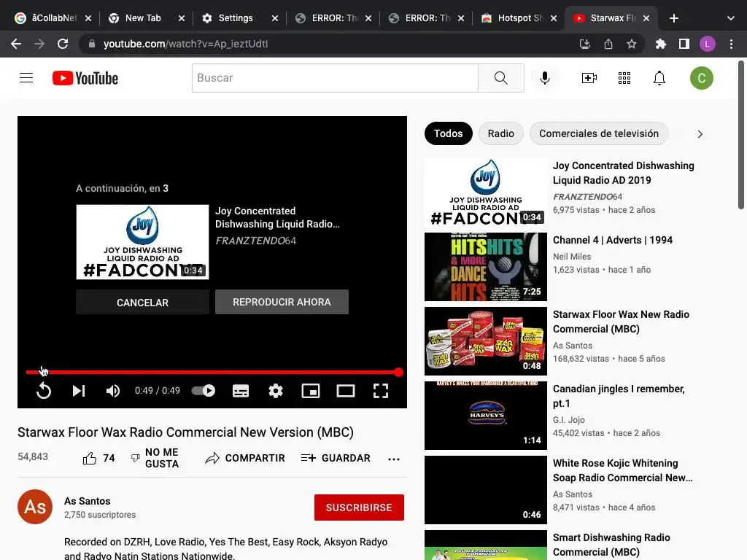
Task: Click the NO ME GUSTA dislike button
Action: coord(155,458)
